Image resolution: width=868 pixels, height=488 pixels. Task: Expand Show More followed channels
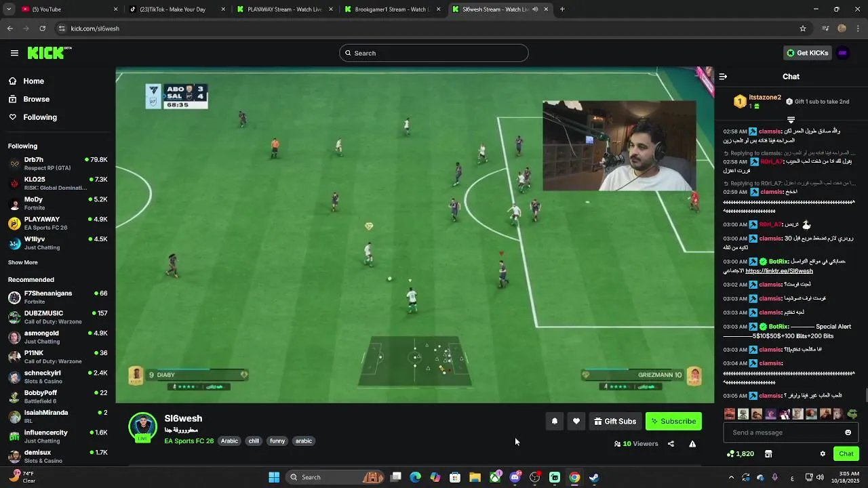pos(23,262)
